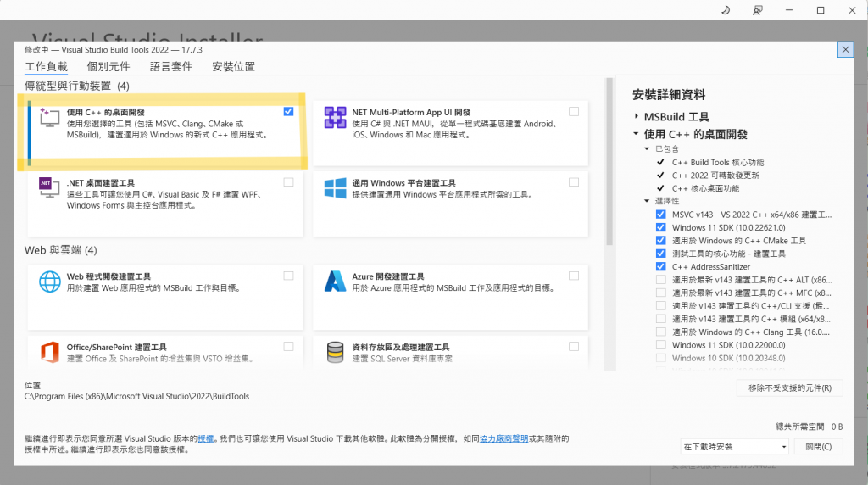Select C++ Build Tools 核心功能 included item
The image size is (868, 485).
point(718,162)
